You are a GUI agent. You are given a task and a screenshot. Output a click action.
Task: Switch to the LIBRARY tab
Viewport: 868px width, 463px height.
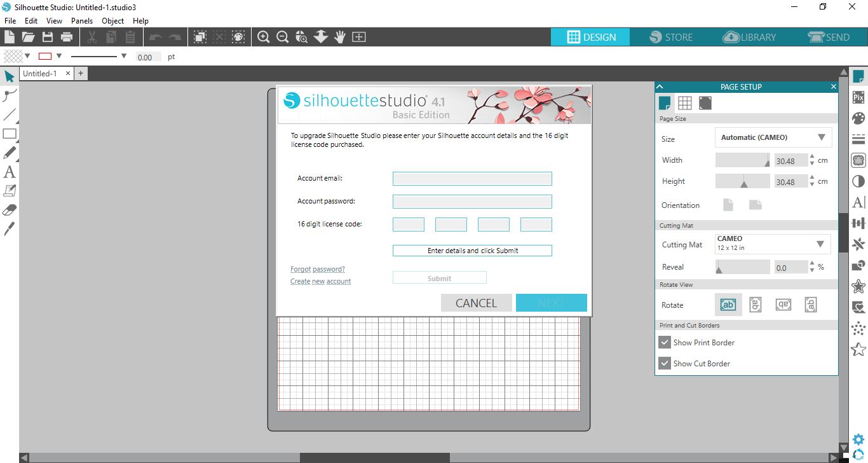pos(749,37)
